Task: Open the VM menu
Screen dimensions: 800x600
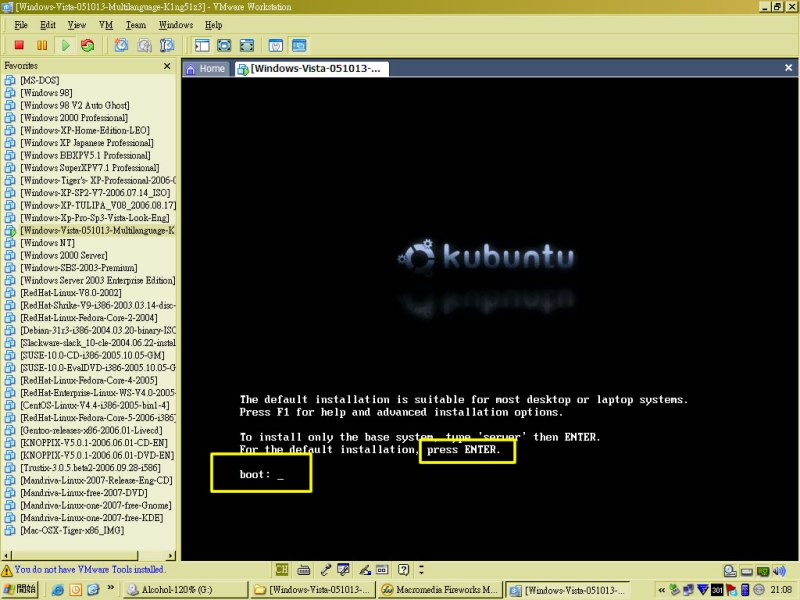Action: (x=106, y=24)
